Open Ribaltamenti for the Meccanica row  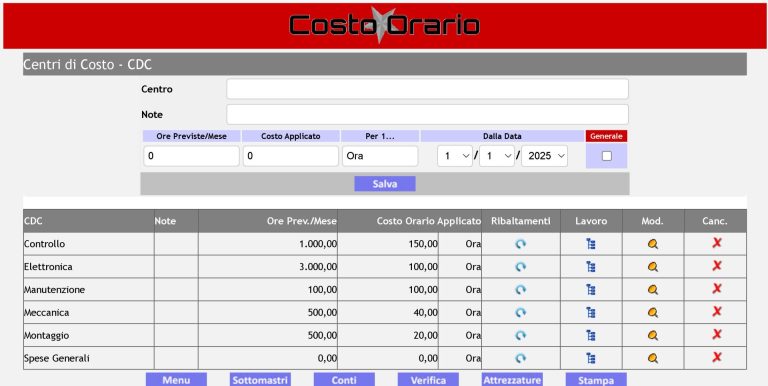tap(521, 312)
